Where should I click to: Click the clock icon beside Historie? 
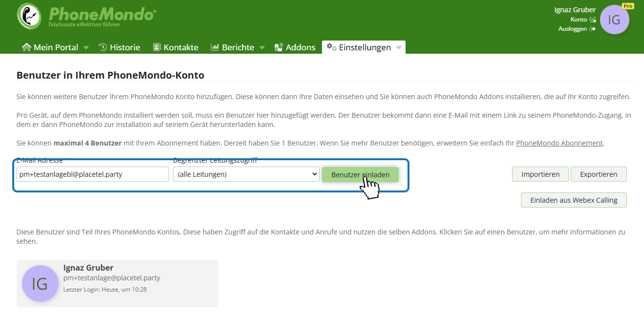coord(103,47)
